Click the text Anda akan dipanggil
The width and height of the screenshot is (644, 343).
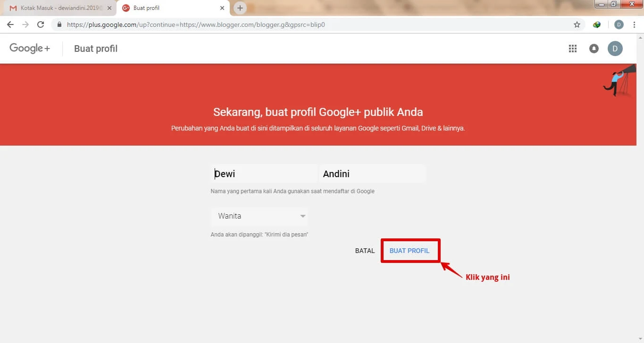259,234
